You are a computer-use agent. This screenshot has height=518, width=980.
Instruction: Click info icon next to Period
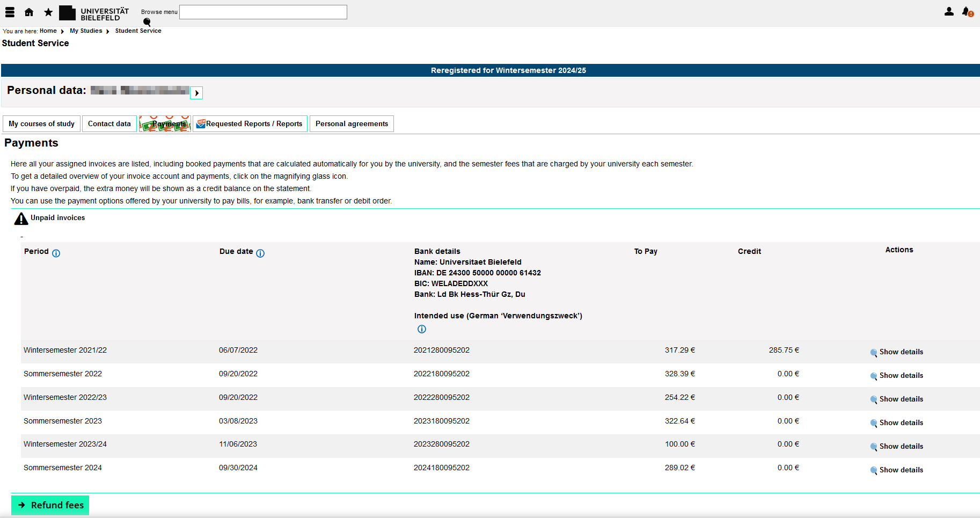[56, 253]
